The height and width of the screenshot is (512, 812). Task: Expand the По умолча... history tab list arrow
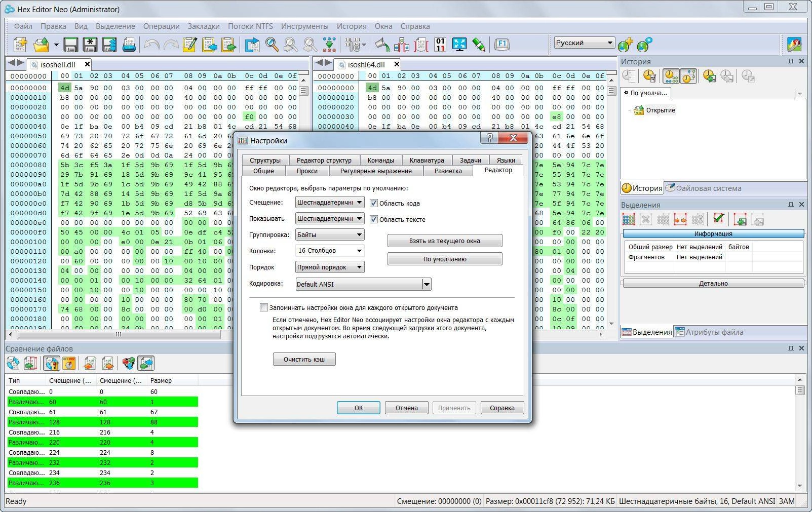pos(800,93)
